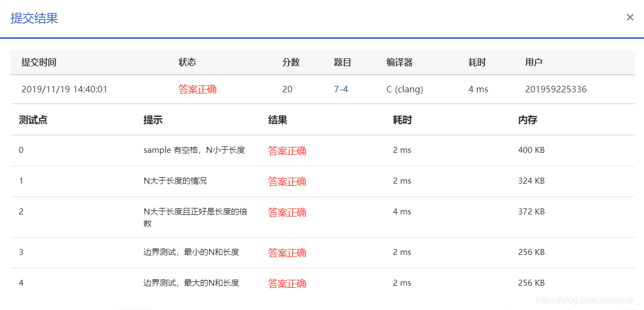Click the 测试点 column header
The height and width of the screenshot is (310, 644).
pos(33,120)
